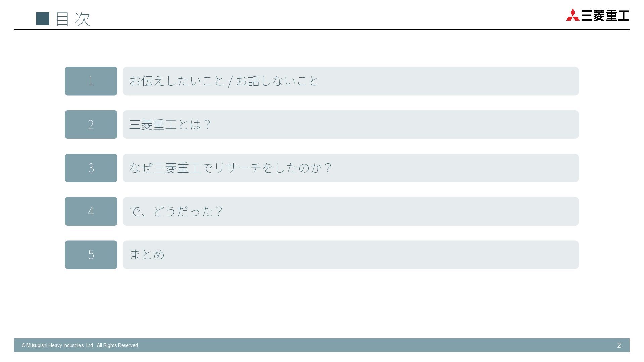Open item 三菱重工とは？
Screen dimensions: 644x362
point(170,125)
